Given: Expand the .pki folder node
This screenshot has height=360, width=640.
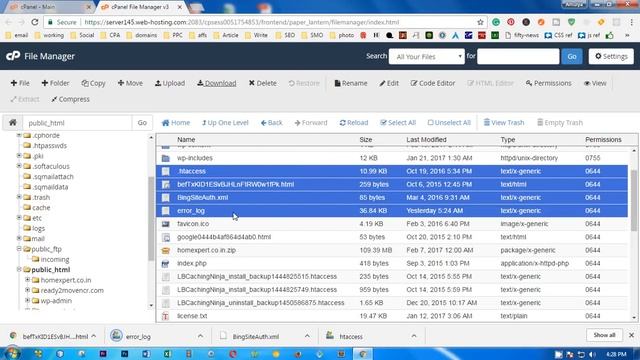Looking at the screenshot, I should (19, 156).
